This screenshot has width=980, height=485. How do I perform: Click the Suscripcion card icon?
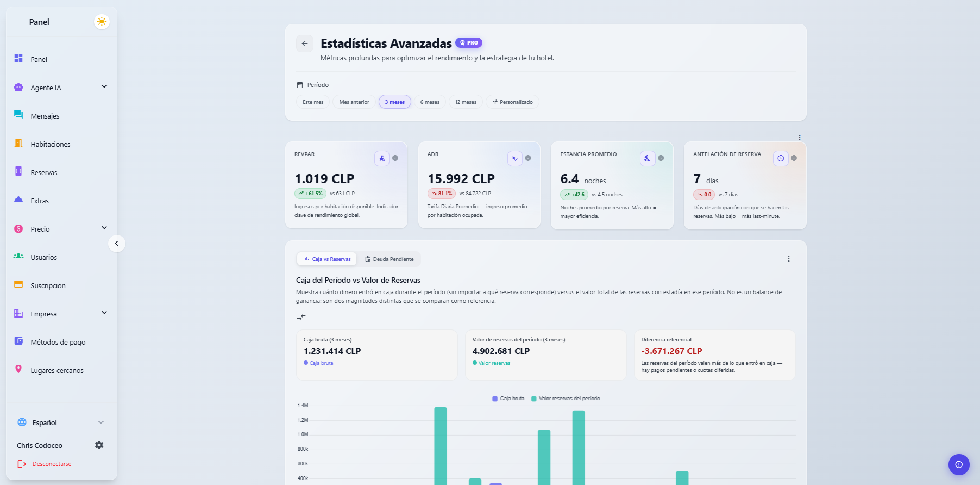(18, 284)
